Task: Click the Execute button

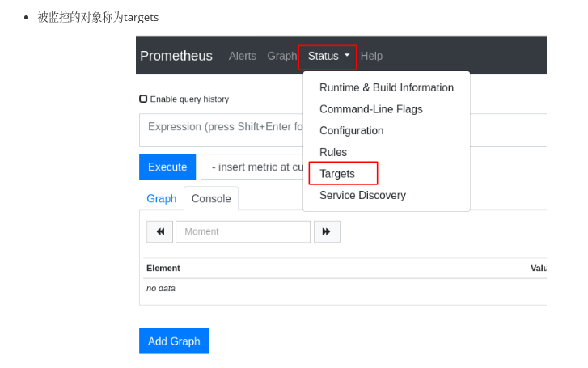Action: click(167, 167)
